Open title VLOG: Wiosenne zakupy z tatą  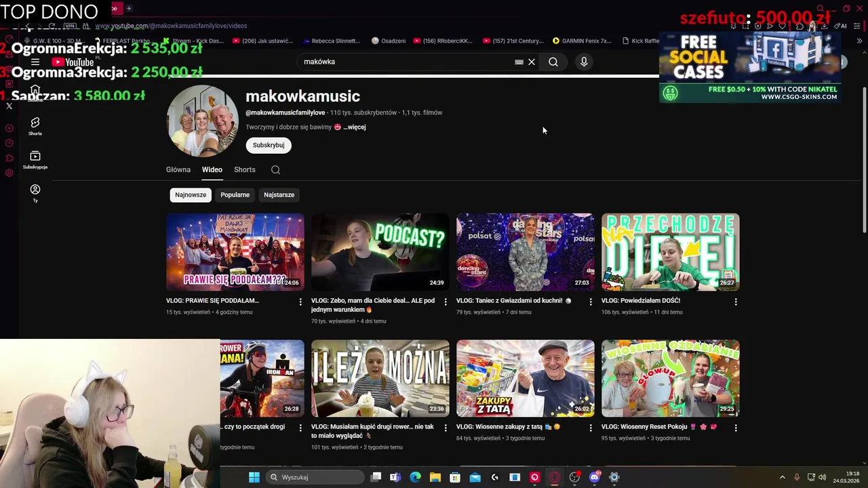[x=508, y=427]
